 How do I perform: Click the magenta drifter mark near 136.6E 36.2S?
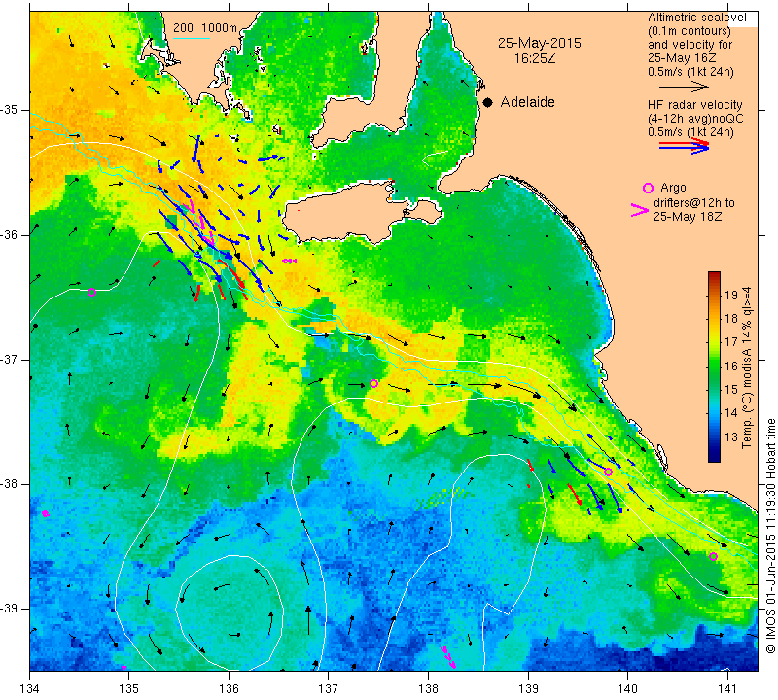(x=289, y=261)
